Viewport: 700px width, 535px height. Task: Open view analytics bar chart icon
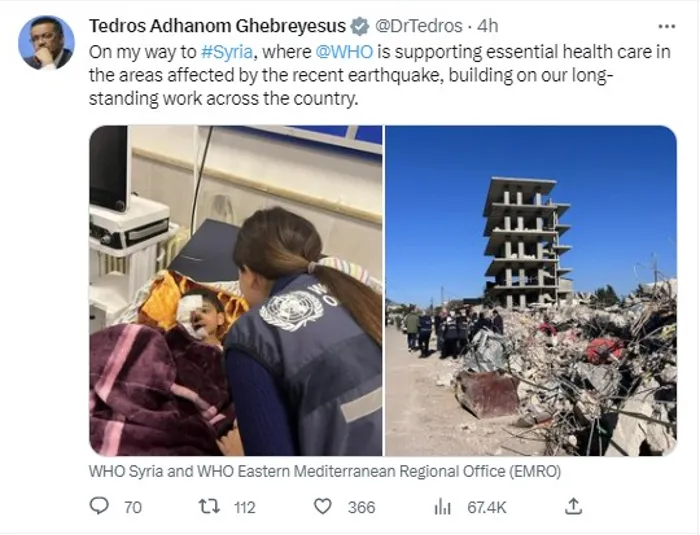click(x=442, y=507)
